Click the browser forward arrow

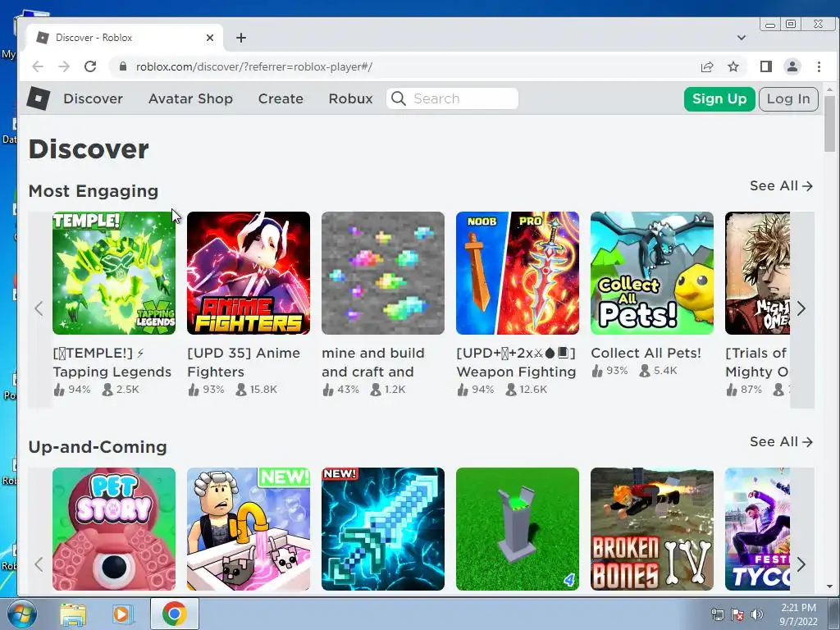point(64,66)
